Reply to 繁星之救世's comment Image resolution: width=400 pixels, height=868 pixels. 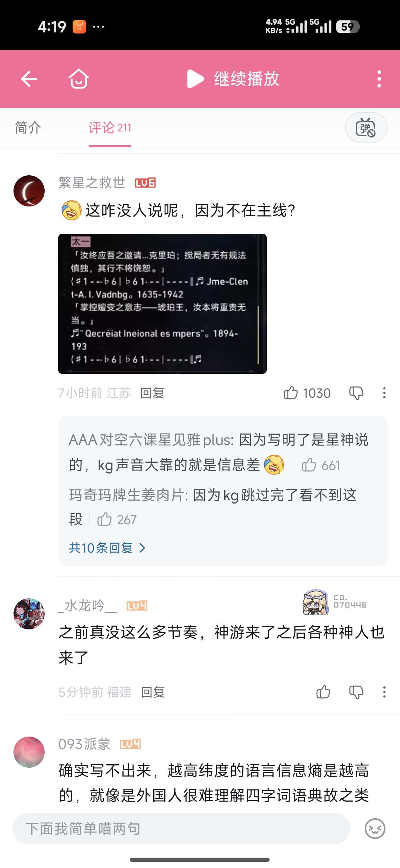point(152,393)
